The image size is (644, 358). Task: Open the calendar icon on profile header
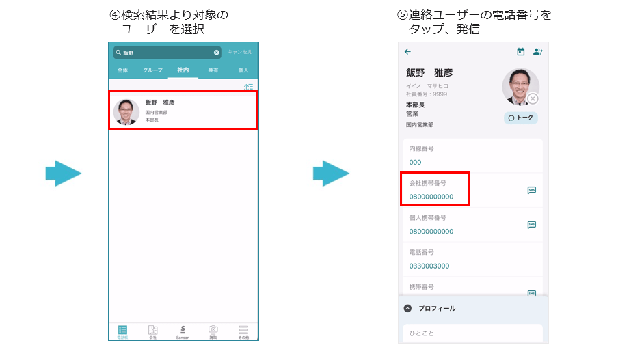[520, 51]
